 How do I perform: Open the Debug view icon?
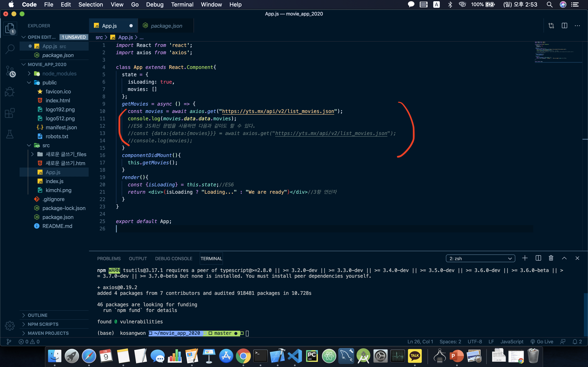click(10, 92)
